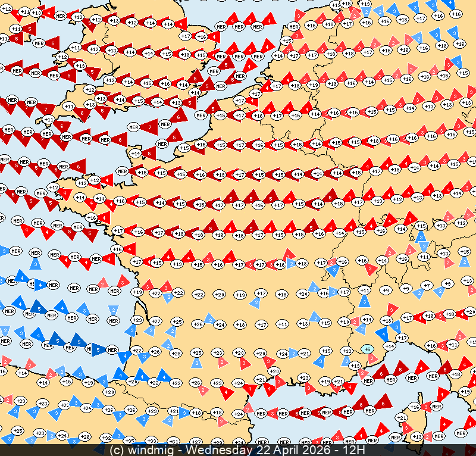Click the light-blue 2 arrow above MER in Biscay
Screen dimensions: 476x456
pyautogui.click(x=113, y=310)
